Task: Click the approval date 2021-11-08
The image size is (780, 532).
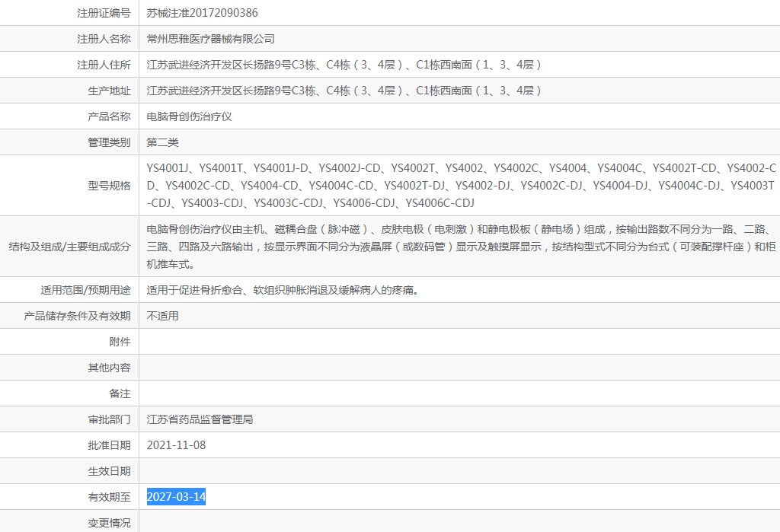Action: (x=176, y=445)
